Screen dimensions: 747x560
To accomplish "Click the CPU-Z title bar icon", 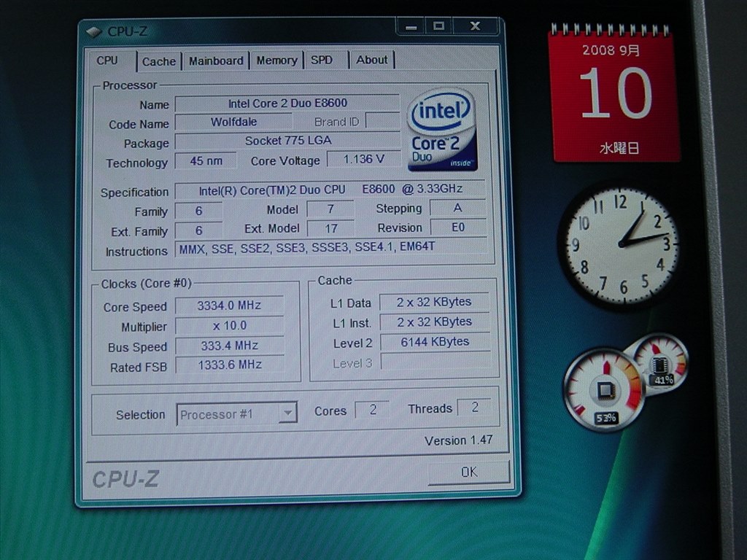I will 93,32.
